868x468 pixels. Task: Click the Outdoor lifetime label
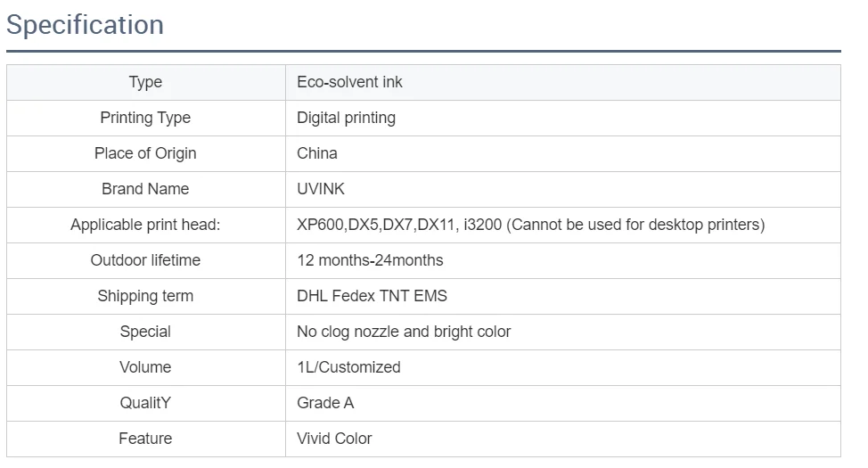145,260
